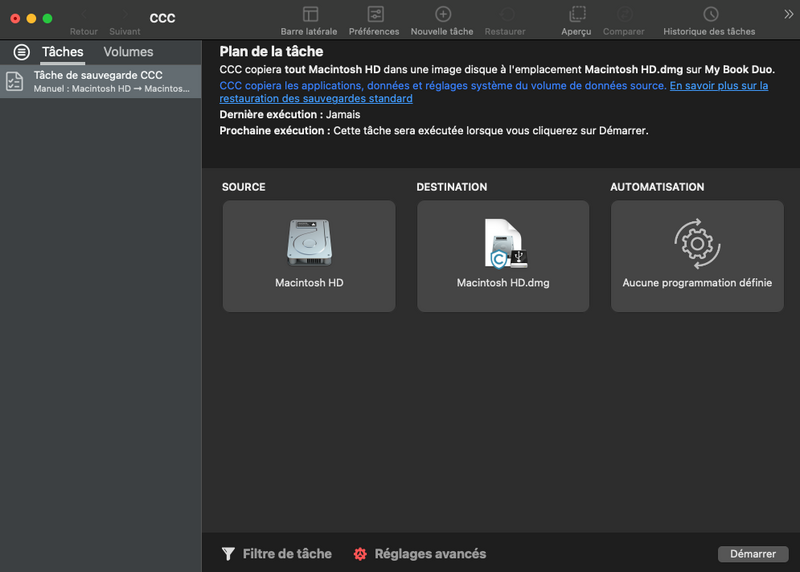Click the sidebar list-options circle icon
The image size is (800, 572).
(x=21, y=52)
